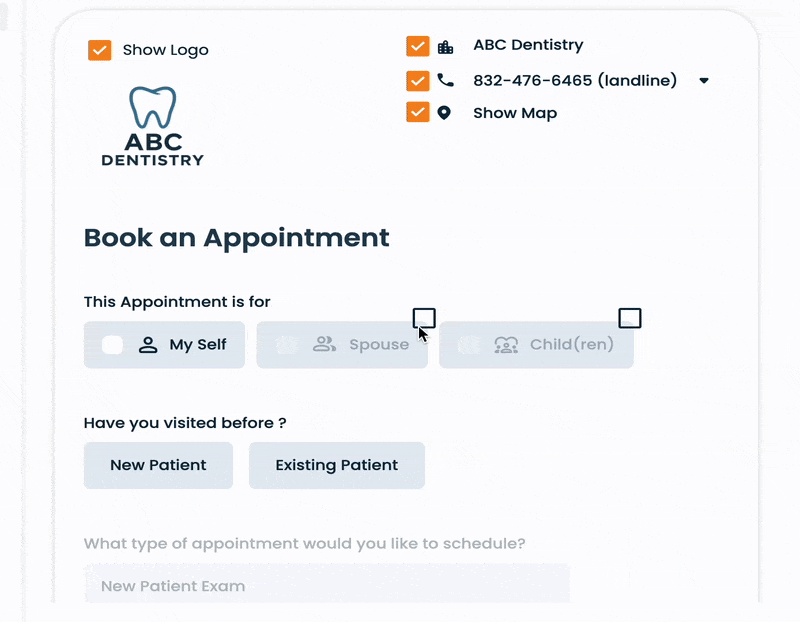Tick the checkbox above the Child(ren) option
Image resolution: width=800 pixels, height=622 pixels.
point(630,318)
